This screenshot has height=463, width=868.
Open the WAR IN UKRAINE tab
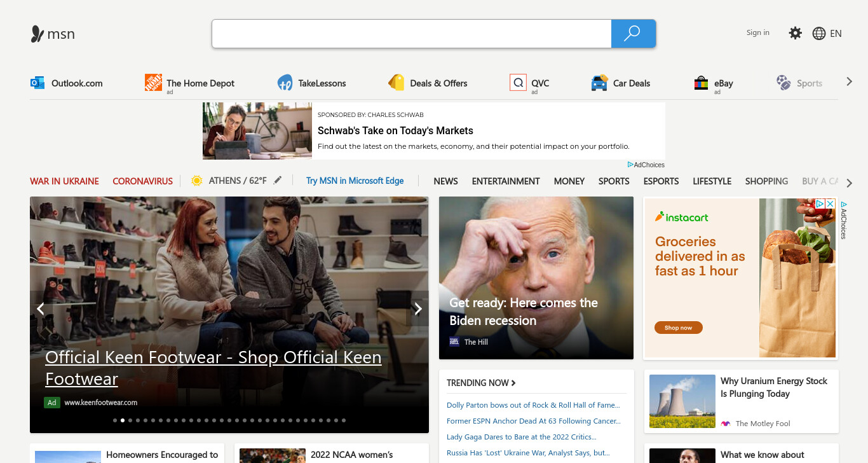64,181
